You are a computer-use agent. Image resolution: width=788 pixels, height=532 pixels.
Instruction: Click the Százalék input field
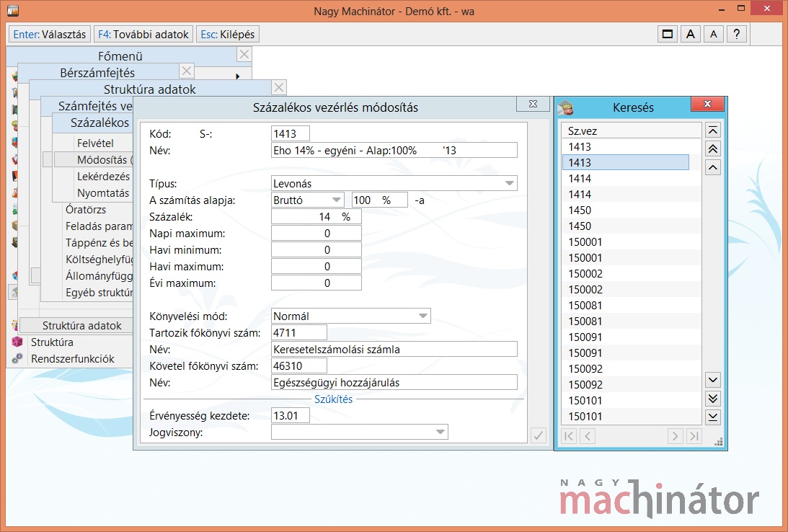pos(316,216)
